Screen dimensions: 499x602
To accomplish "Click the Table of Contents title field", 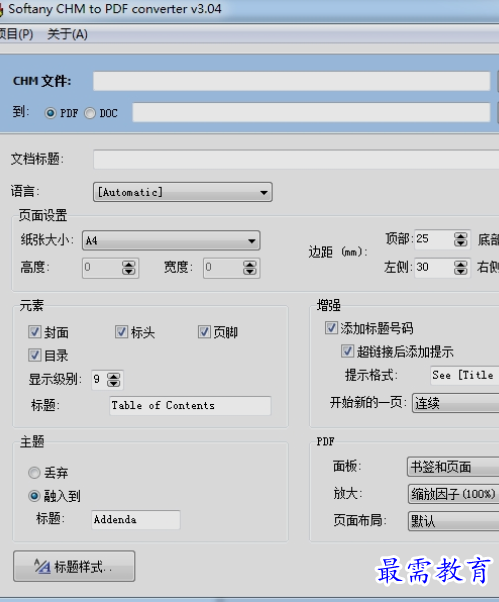I will [x=190, y=405].
